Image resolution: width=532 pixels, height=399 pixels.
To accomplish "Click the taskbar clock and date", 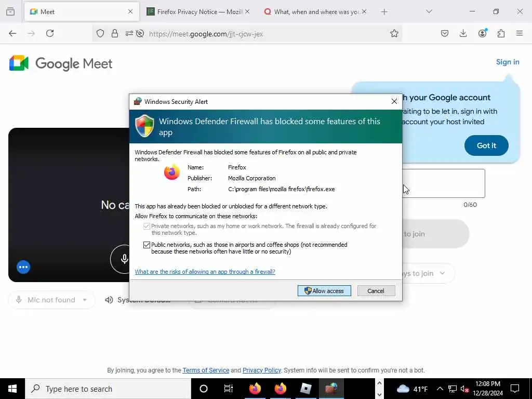I will [x=487, y=389].
